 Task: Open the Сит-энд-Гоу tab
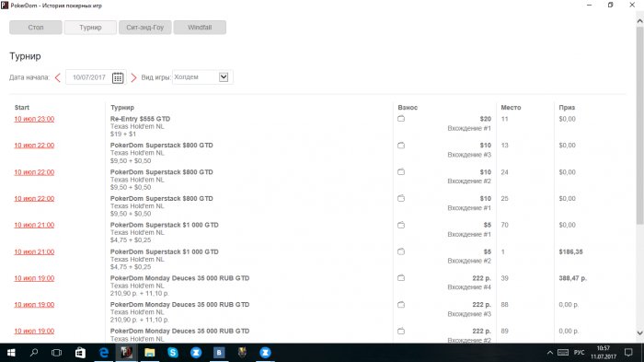[x=145, y=28]
